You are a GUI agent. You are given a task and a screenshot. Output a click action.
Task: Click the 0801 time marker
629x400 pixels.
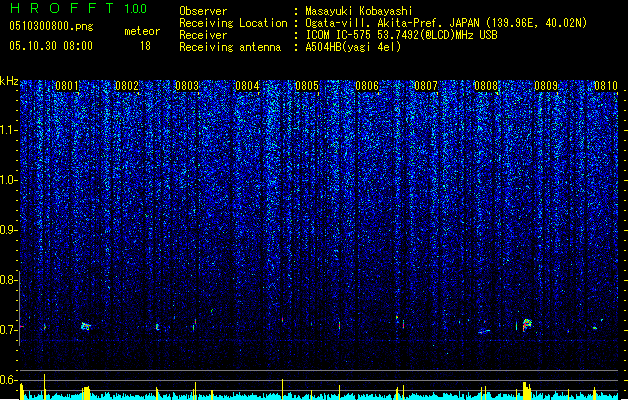coord(67,86)
